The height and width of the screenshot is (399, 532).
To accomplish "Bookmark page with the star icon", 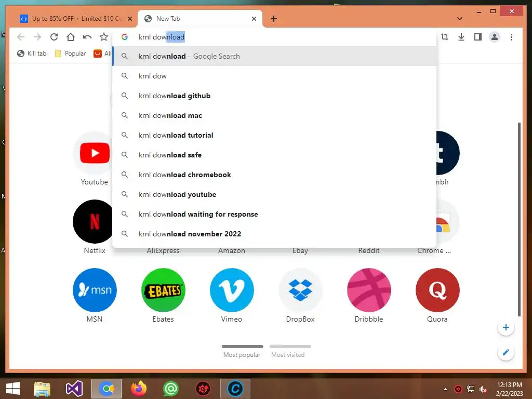I will click(104, 37).
